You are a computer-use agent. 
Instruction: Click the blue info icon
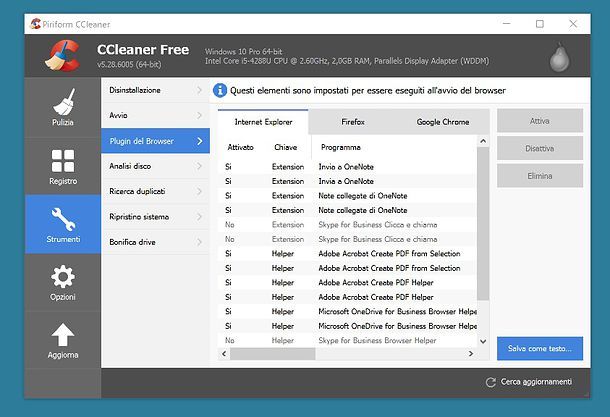[219, 90]
